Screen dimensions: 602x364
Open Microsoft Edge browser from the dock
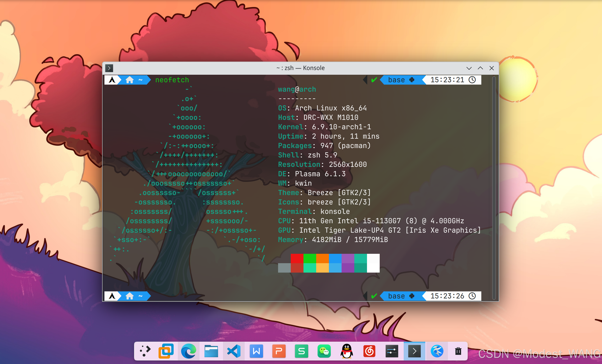pos(188,351)
